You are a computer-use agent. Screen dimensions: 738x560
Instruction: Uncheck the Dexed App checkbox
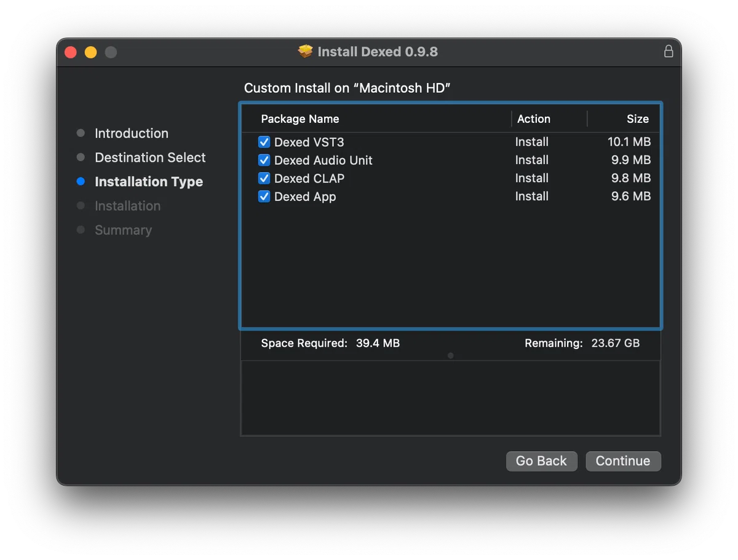pyautogui.click(x=264, y=197)
